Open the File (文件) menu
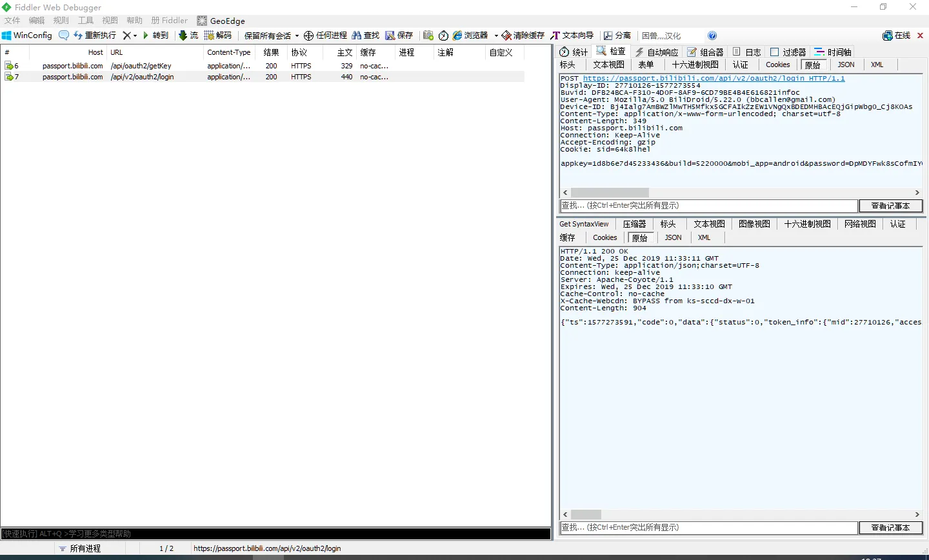Screen dimensions: 929x560 click(x=12, y=21)
